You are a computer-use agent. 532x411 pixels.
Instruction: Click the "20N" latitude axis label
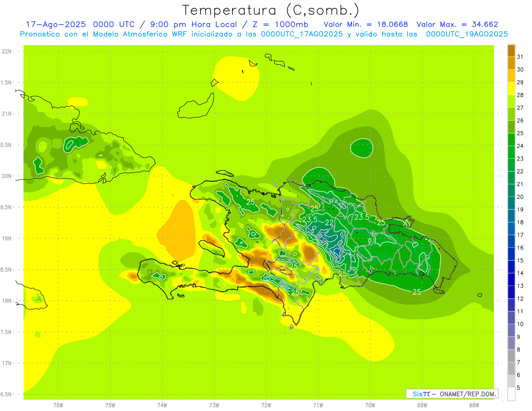pyautogui.click(x=8, y=176)
